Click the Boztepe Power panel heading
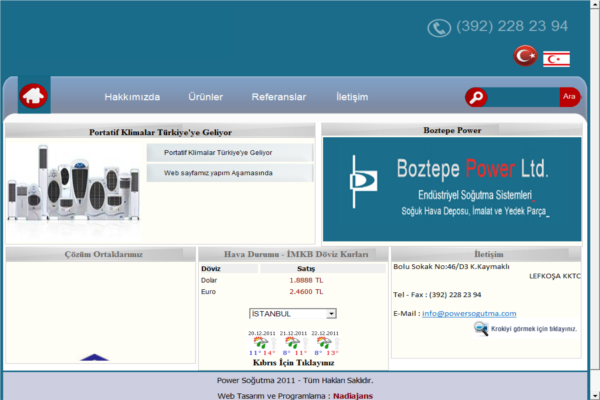The width and height of the screenshot is (600, 400). click(452, 131)
